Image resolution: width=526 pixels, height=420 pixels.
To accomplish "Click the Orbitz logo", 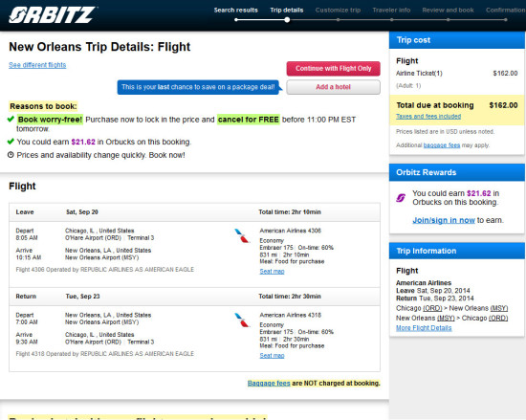I will tap(53, 15).
